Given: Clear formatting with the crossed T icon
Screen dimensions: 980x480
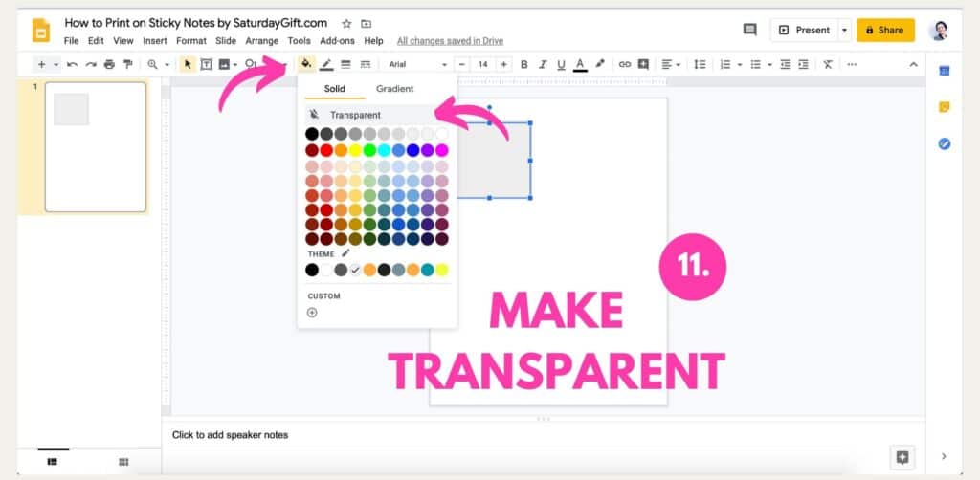Looking at the screenshot, I should point(828,64).
